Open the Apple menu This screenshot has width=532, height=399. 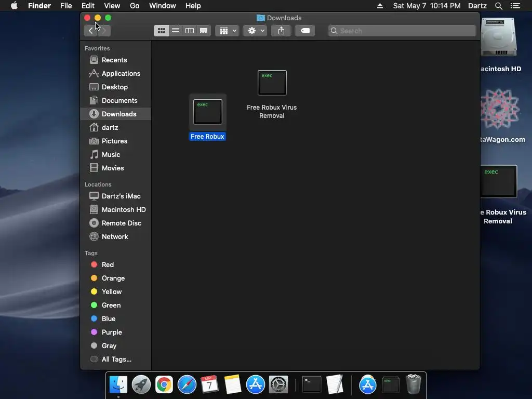14,6
